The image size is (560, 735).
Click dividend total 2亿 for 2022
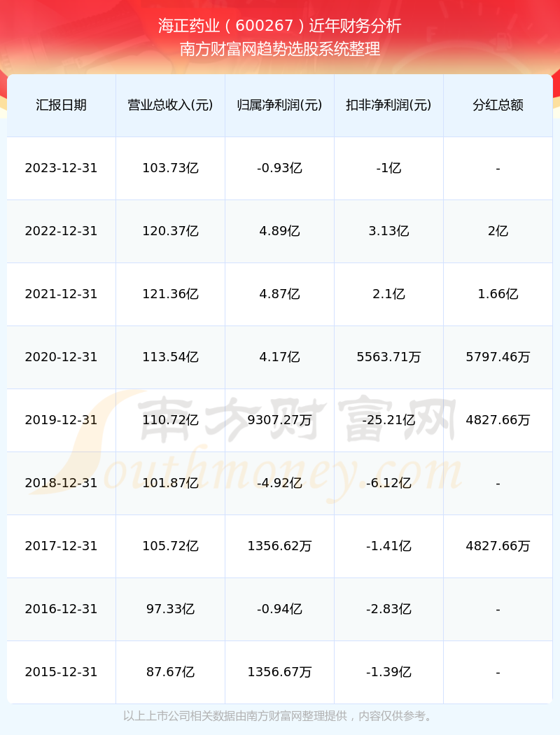498,231
